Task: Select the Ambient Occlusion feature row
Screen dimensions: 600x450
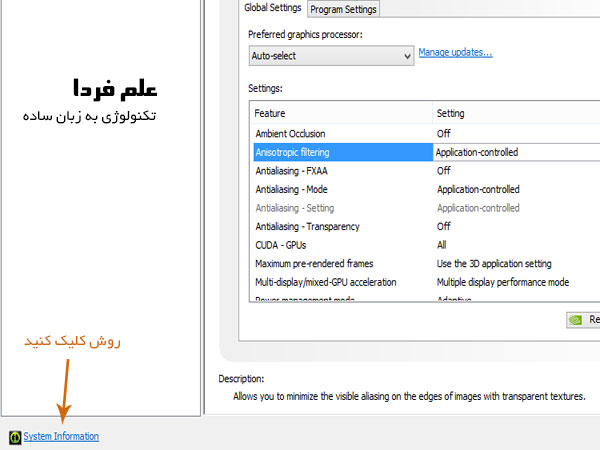Action: (x=291, y=133)
